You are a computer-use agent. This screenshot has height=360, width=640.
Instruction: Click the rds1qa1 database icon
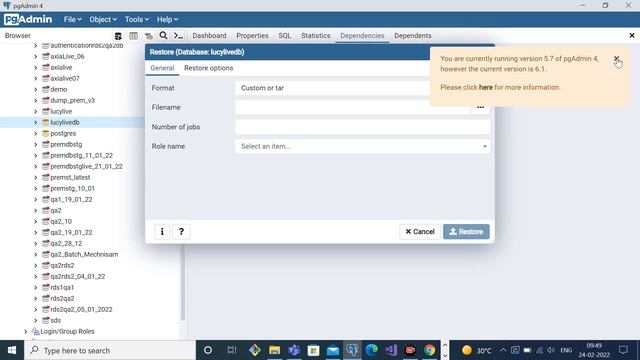click(x=46, y=287)
